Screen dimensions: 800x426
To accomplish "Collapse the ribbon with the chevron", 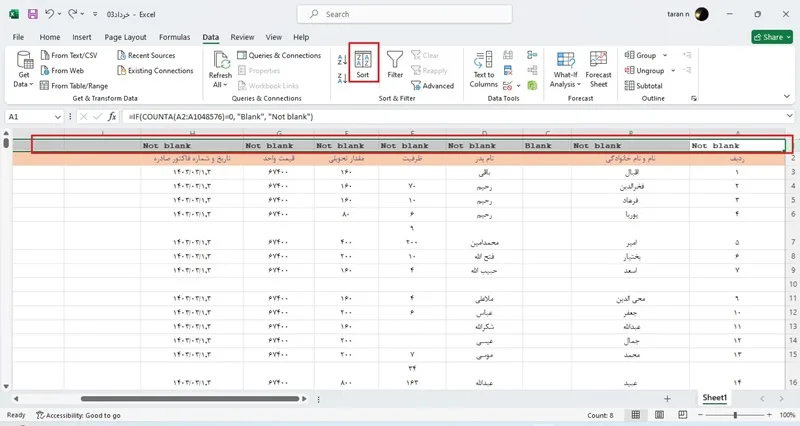I will [787, 96].
